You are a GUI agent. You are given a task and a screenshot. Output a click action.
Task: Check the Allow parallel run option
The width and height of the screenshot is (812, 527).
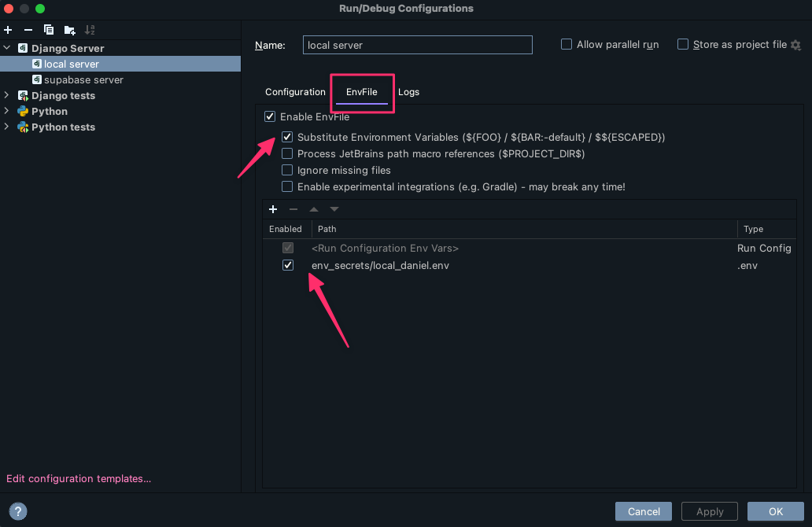[x=567, y=45]
